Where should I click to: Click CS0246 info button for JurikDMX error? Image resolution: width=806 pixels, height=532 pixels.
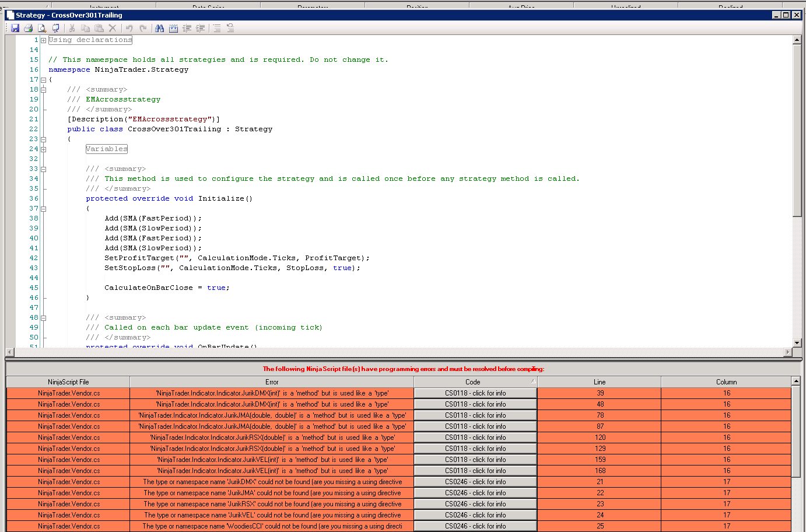tap(475, 482)
